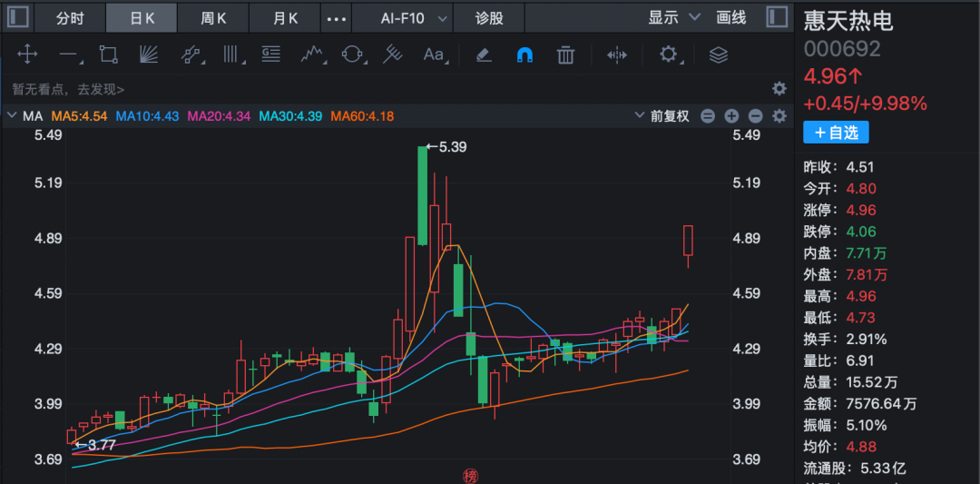
Task: Collapse the MA indicator row chevron
Action: (12, 116)
